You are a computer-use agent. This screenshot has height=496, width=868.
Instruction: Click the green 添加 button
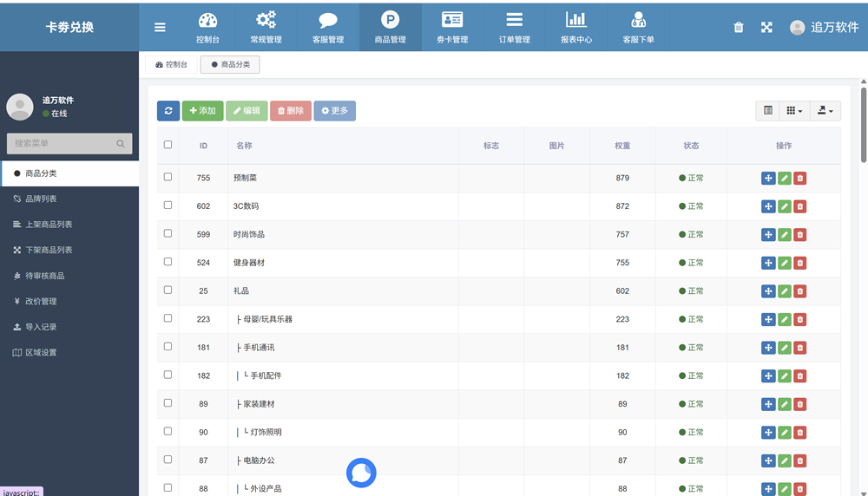point(202,111)
